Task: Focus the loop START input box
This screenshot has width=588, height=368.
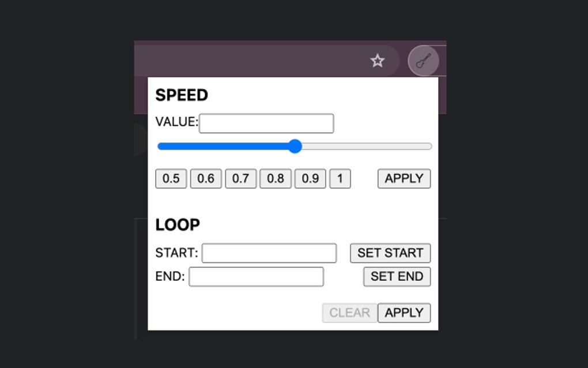Action: [269, 253]
